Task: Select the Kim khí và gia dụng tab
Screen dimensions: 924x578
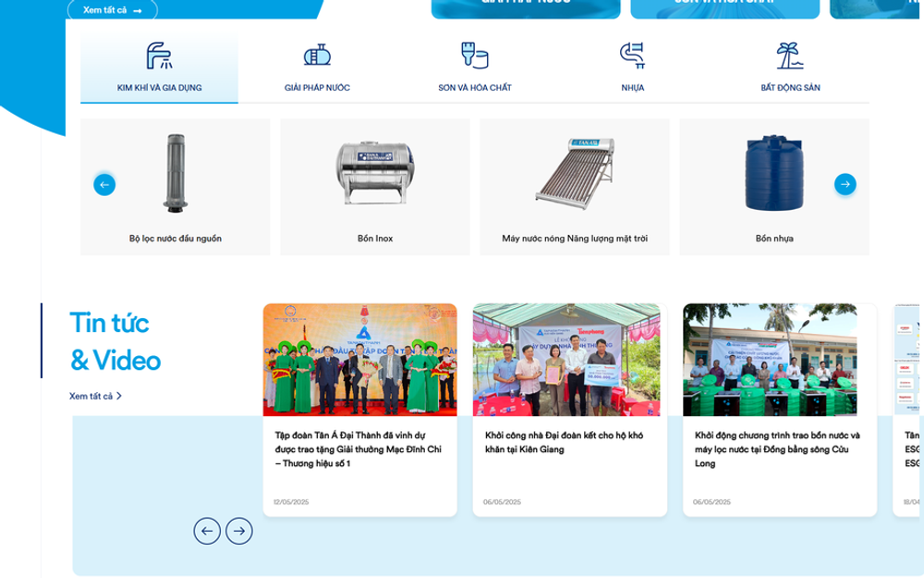Action: 159,68
